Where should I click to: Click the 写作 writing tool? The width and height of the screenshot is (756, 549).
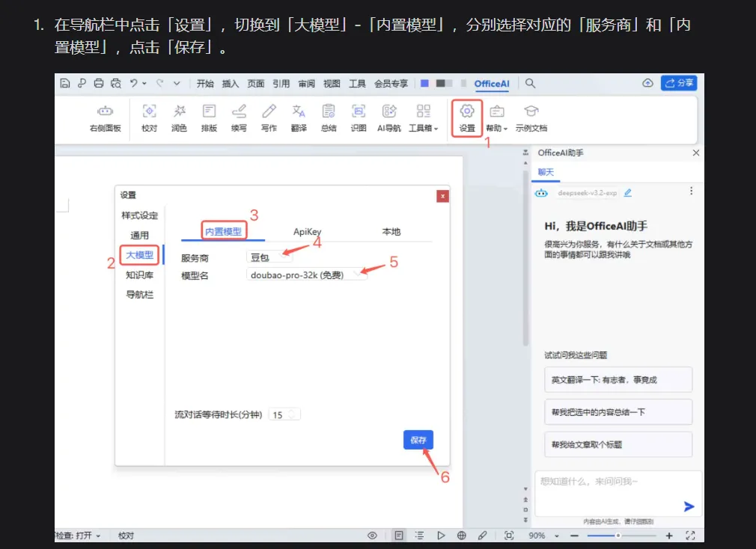(x=269, y=118)
